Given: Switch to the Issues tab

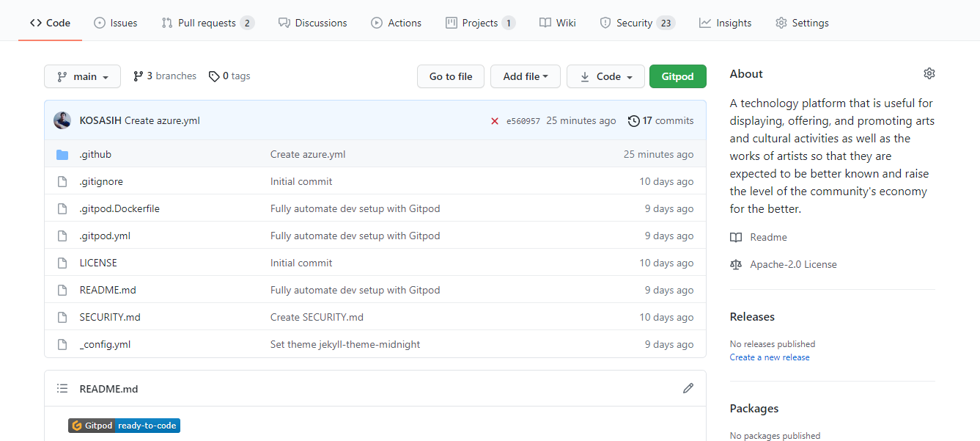Looking at the screenshot, I should pos(116,23).
